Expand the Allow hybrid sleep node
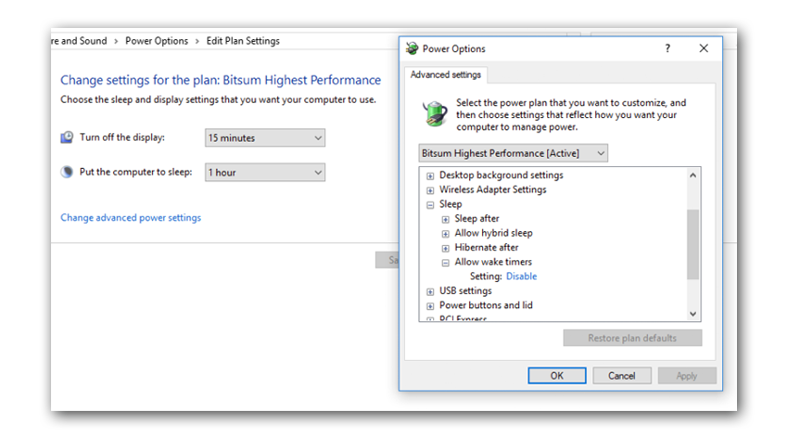The width and height of the screenshot is (800, 446). point(445,234)
